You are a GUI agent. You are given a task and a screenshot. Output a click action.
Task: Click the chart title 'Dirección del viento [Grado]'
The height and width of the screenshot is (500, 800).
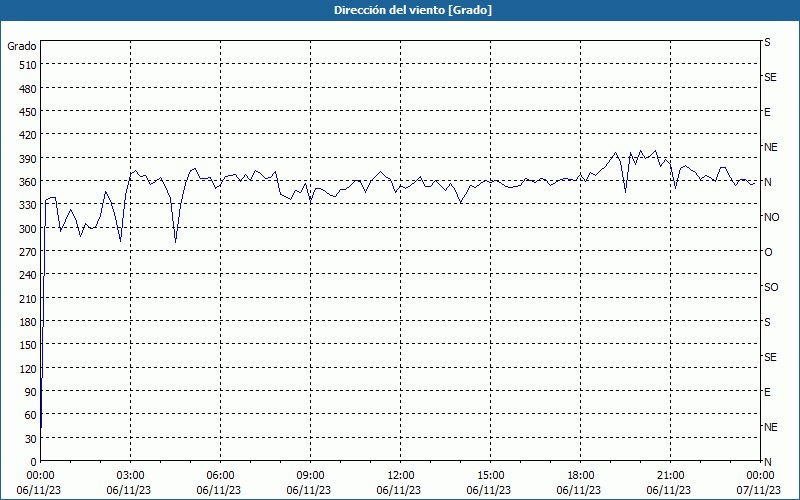tap(413, 10)
